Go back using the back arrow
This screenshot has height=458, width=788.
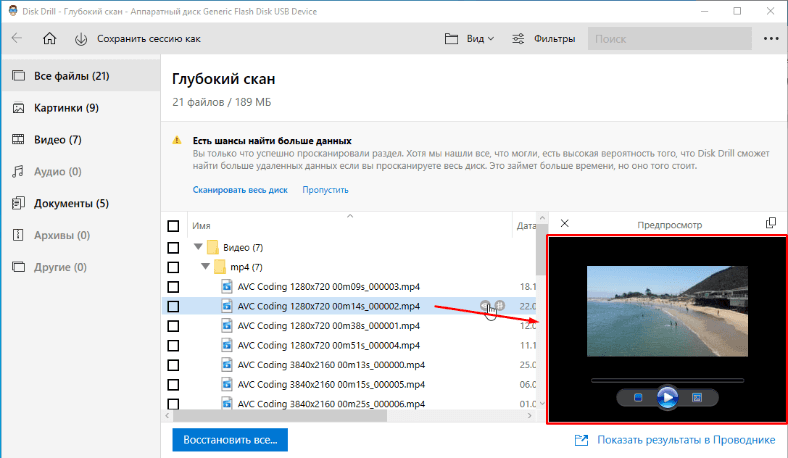[17, 39]
